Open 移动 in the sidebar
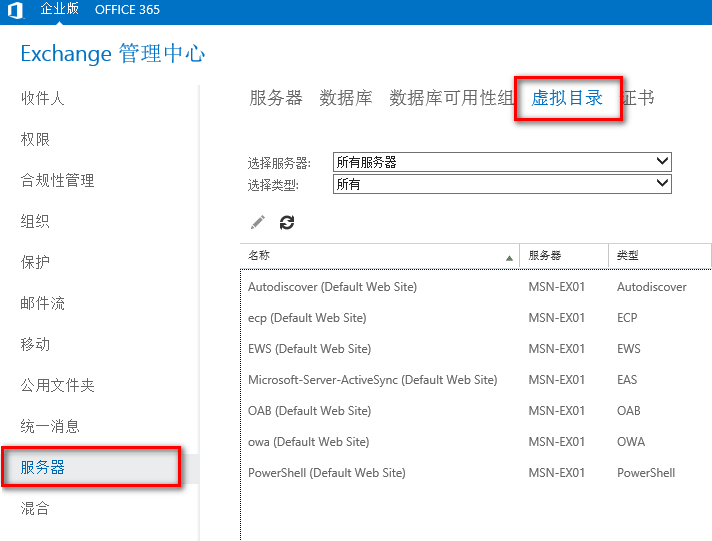712x541 pixels. 35,344
